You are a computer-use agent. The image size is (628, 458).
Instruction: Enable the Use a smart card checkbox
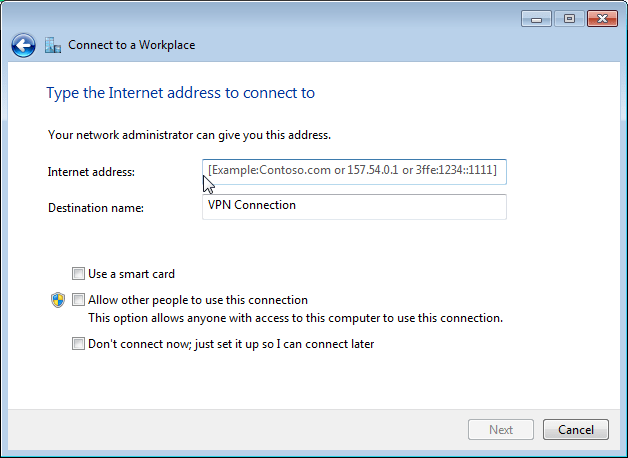pos(78,274)
